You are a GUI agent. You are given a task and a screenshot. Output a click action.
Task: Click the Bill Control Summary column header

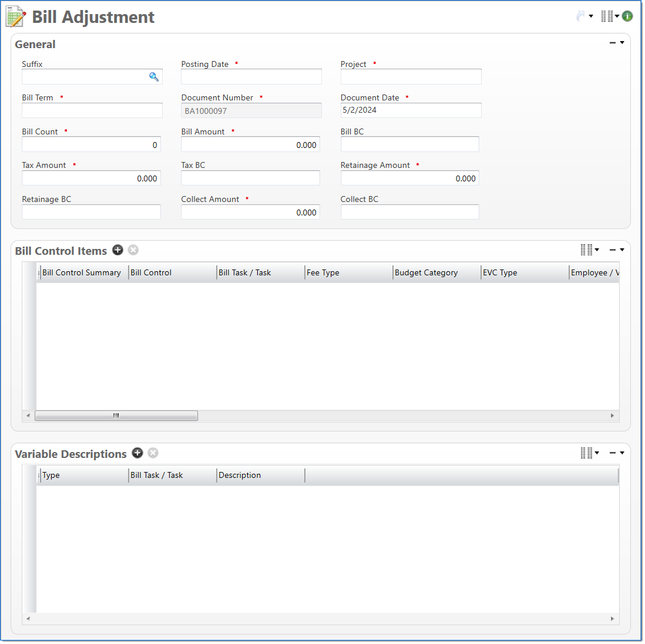click(x=82, y=273)
